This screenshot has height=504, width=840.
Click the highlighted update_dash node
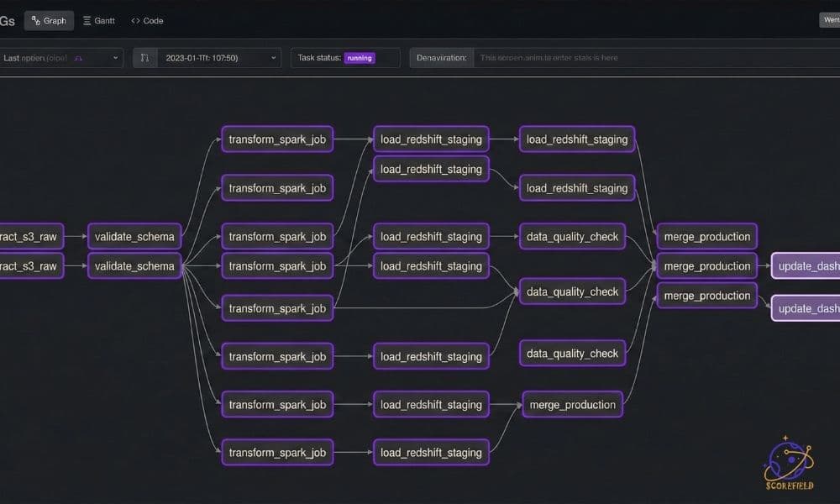(806, 265)
